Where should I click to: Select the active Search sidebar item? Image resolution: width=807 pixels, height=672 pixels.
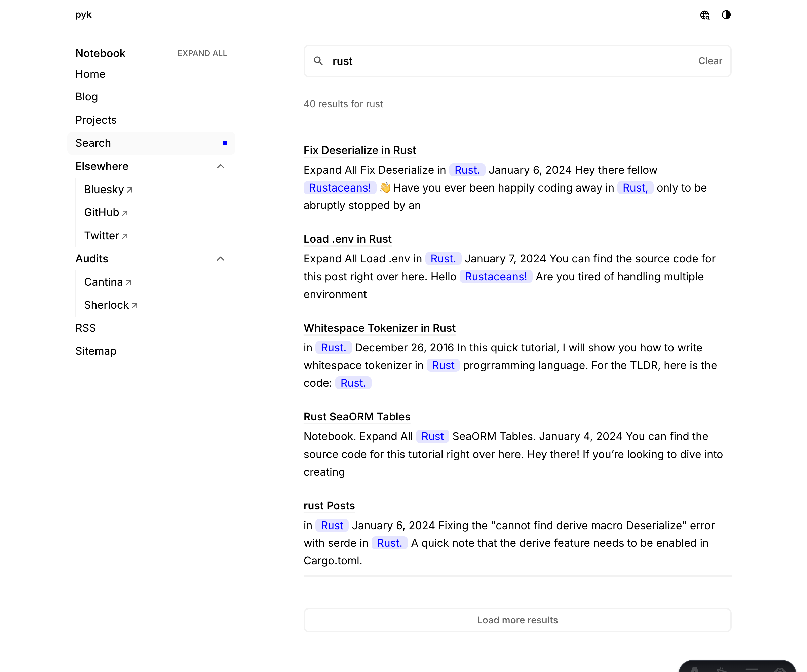93,143
